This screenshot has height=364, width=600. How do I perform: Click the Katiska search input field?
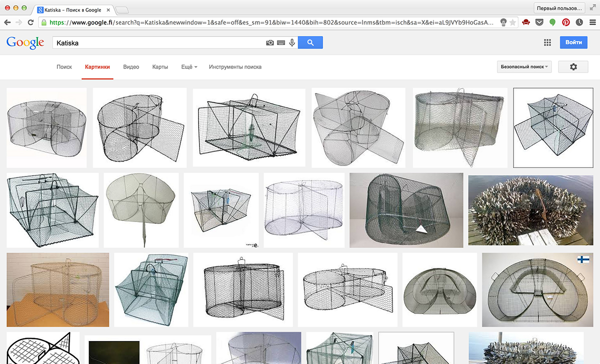click(x=160, y=43)
